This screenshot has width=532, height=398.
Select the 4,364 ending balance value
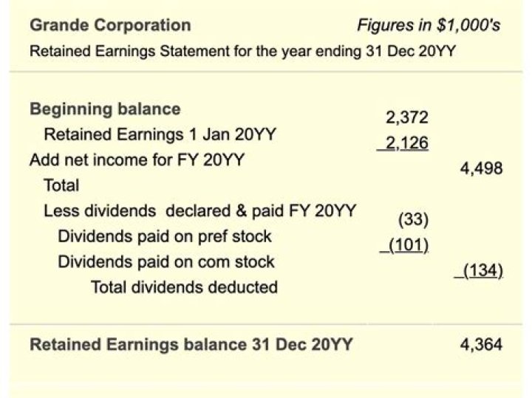[x=481, y=344]
